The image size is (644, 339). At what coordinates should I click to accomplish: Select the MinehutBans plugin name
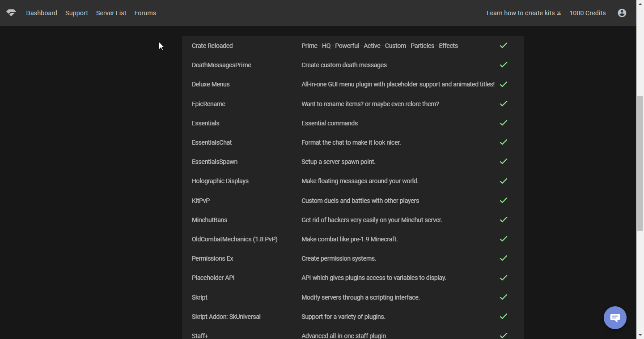pos(209,220)
